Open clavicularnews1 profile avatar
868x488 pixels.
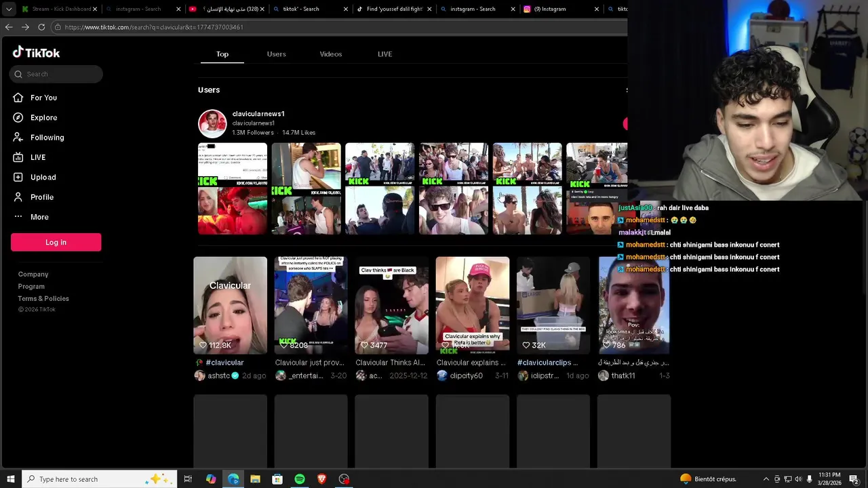point(212,123)
